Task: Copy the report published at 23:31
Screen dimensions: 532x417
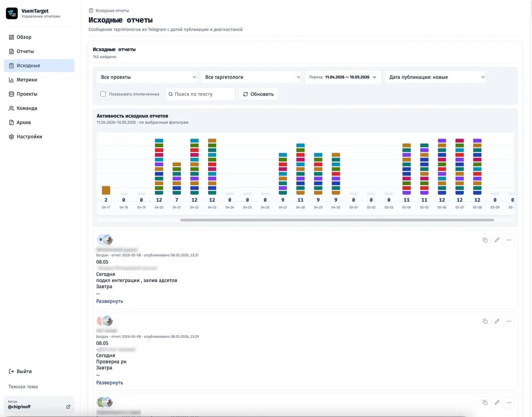Action: click(485, 240)
